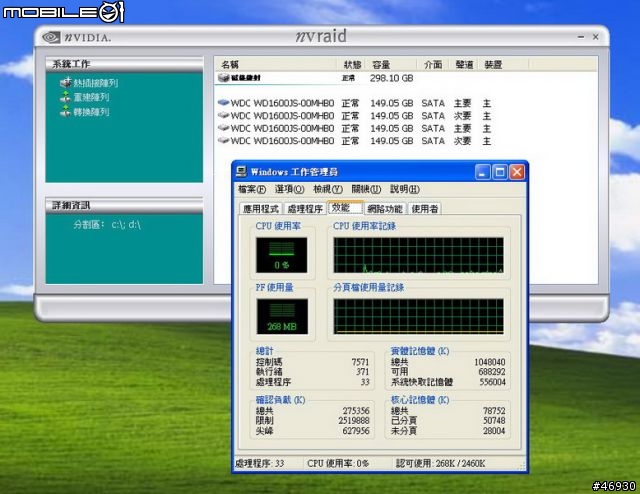This screenshot has height=494, width=640.
Task: Open the 檢視(V) menu
Action: tap(328, 189)
